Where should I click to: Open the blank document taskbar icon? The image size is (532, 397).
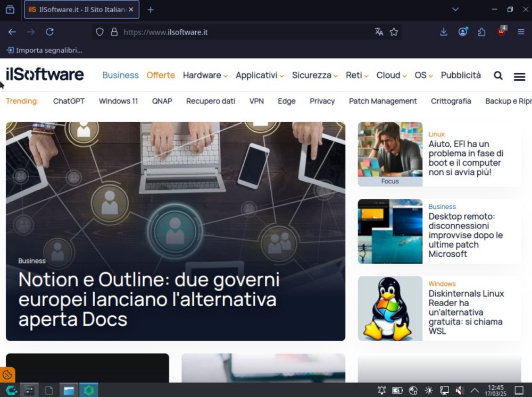coord(49,391)
